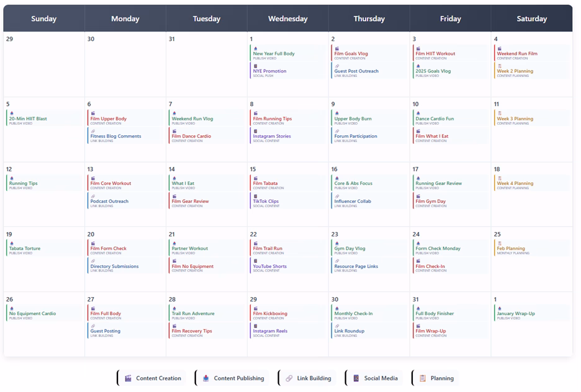Screen dimensions: 581x392
Task: Open the Podcast Outreach event
Action: point(125,200)
